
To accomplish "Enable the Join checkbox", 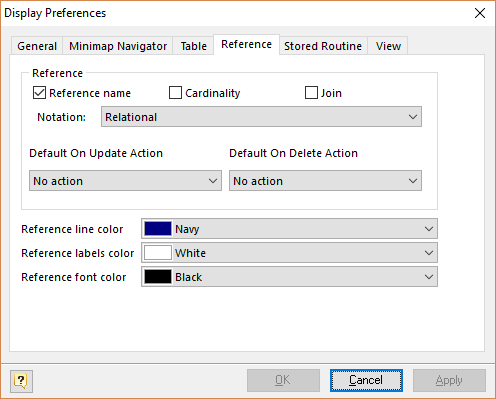I will pos(311,93).
